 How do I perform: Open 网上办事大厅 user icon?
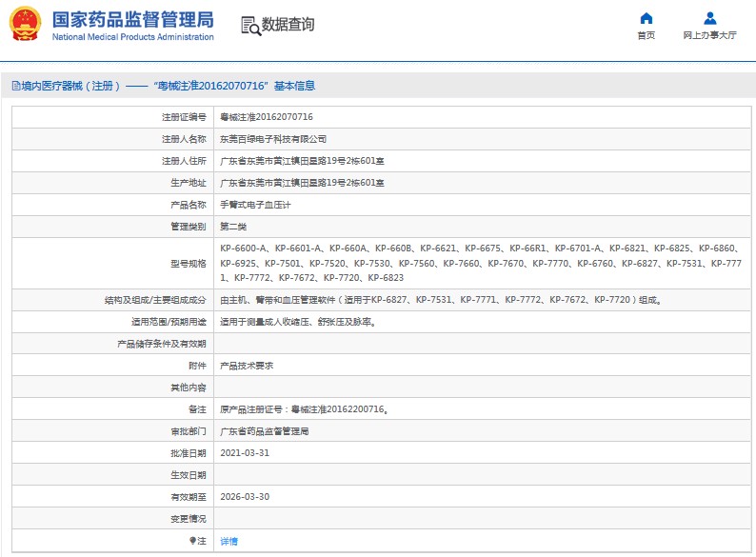[x=709, y=19]
